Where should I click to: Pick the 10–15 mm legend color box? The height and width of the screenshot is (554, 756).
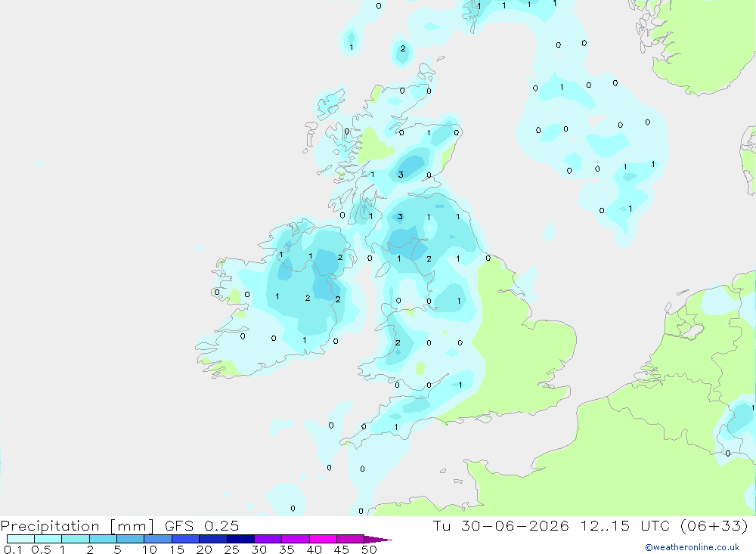pos(158,539)
